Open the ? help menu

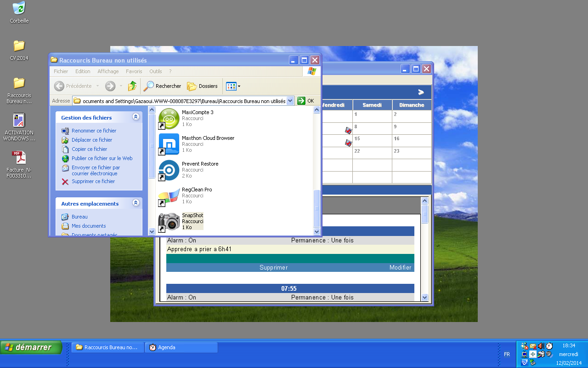(170, 71)
